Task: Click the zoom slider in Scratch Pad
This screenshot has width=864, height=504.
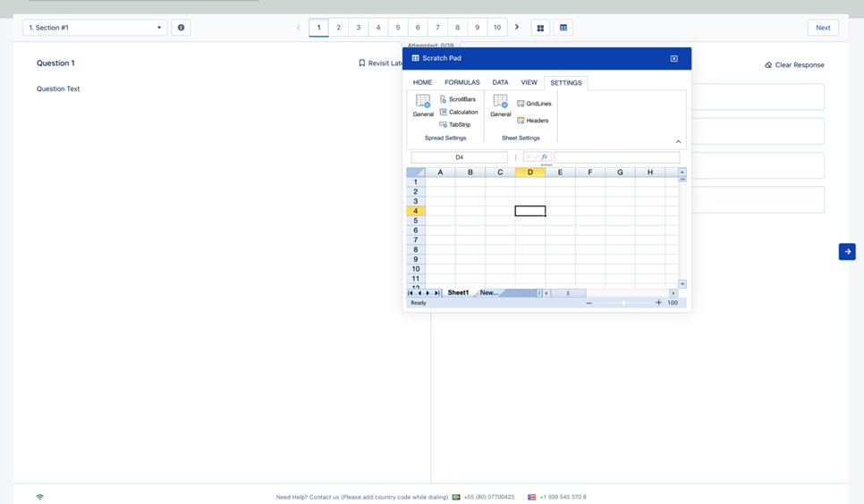Action: (623, 303)
